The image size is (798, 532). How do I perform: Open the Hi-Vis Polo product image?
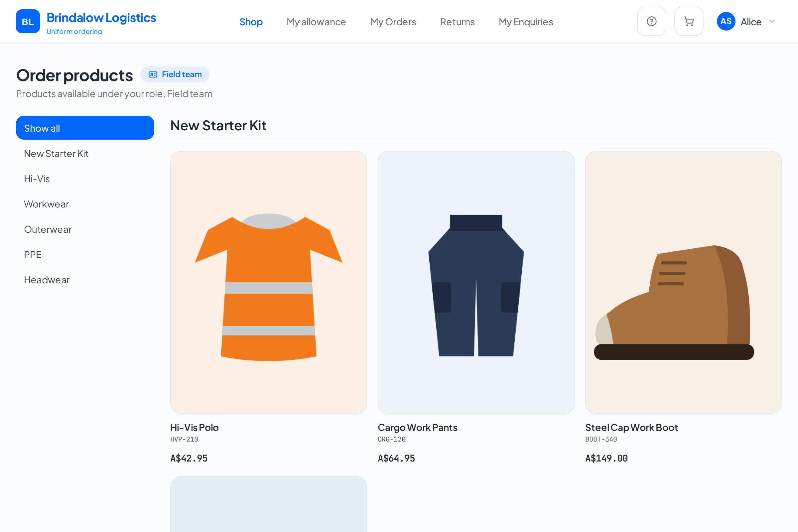point(268,282)
